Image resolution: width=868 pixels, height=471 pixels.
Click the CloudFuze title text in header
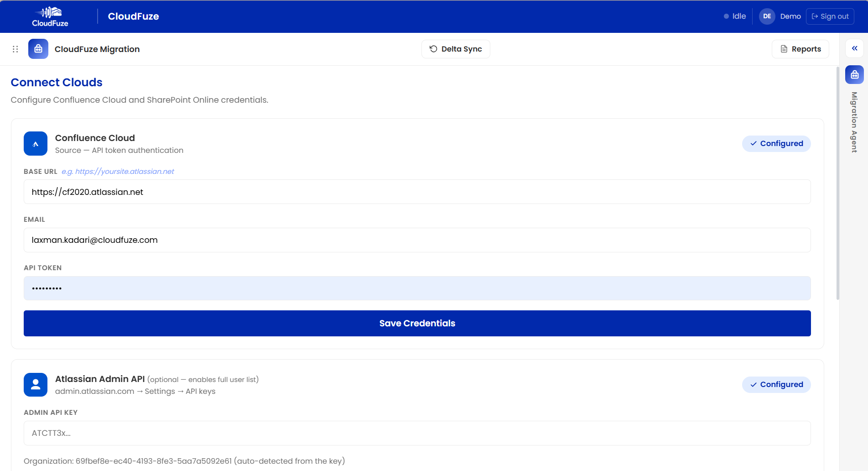133,16
